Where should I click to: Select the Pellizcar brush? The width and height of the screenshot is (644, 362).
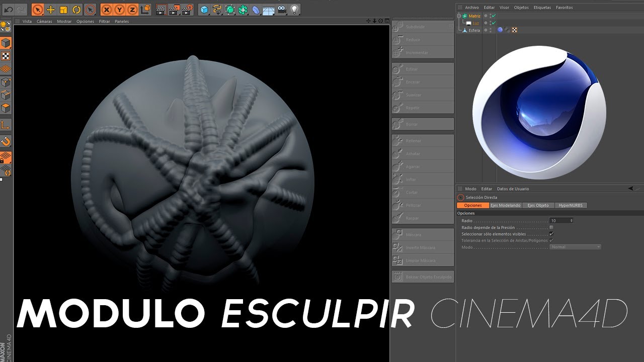click(423, 206)
